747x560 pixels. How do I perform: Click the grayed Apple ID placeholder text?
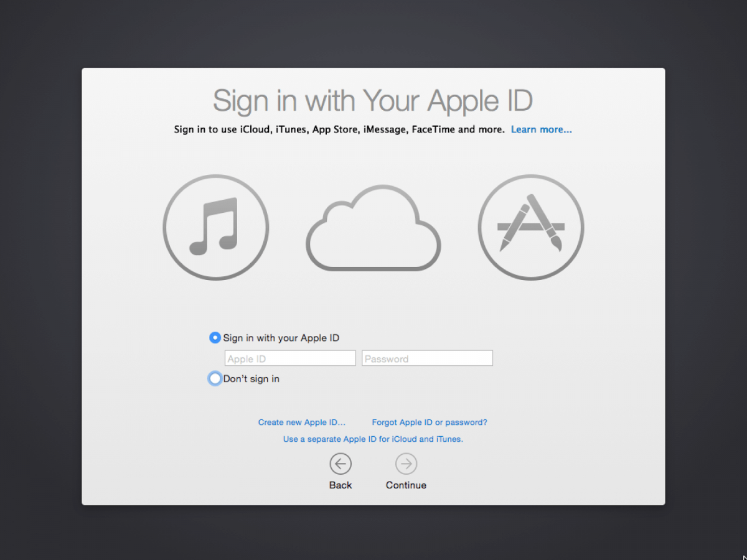coord(247,358)
